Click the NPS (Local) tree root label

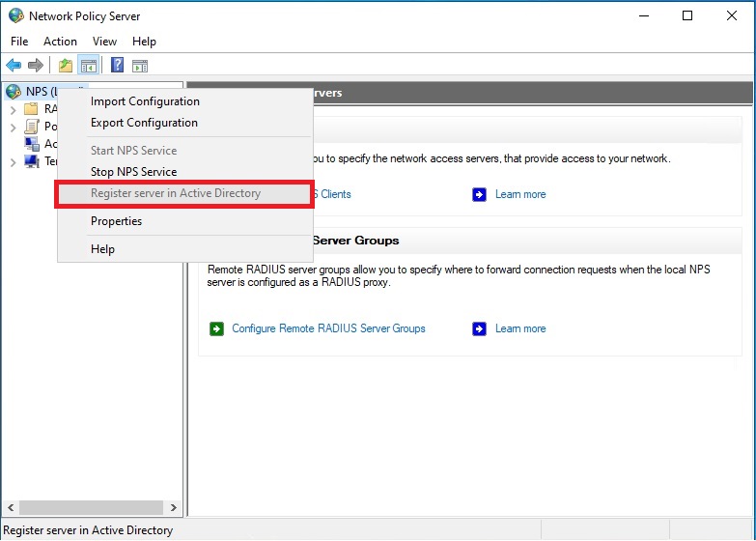41,91
